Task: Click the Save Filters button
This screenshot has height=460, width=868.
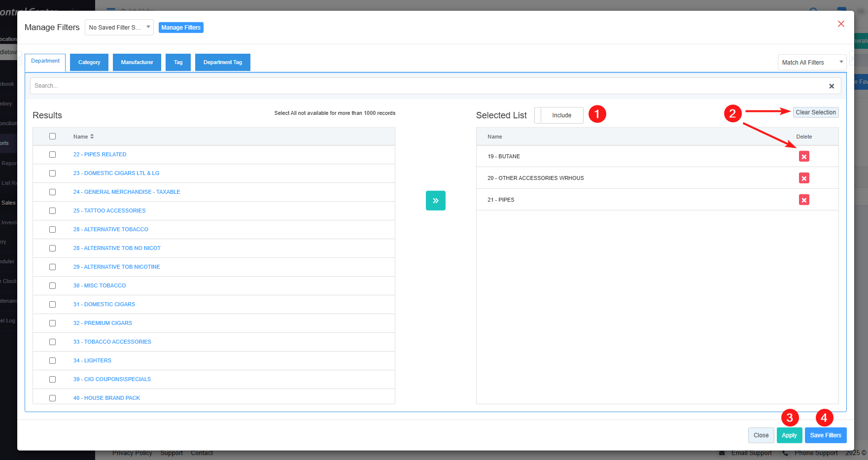Action: (825, 435)
